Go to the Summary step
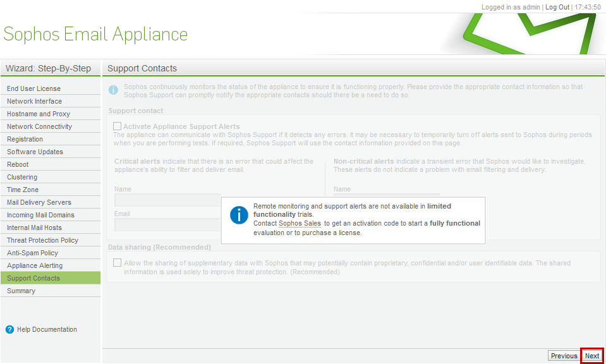The image size is (606, 364). 51,291
